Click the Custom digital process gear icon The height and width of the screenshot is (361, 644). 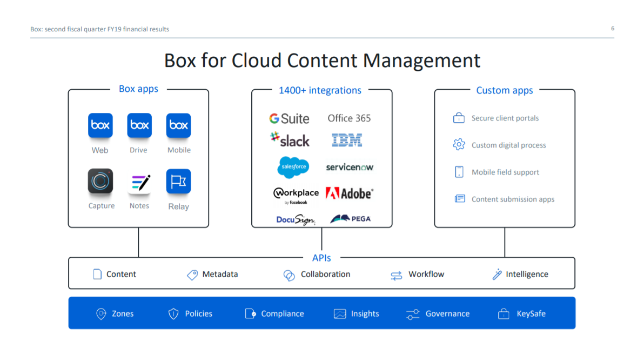tap(459, 145)
